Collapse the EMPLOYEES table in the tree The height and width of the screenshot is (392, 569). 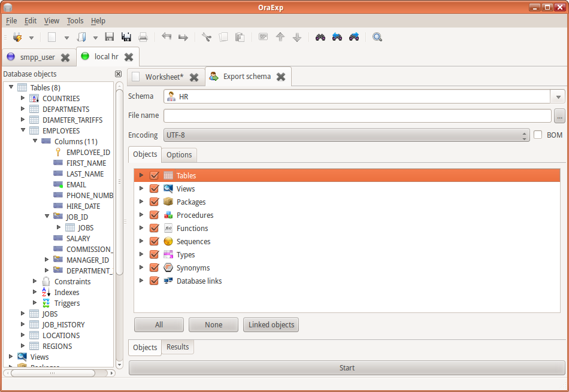pos(23,130)
